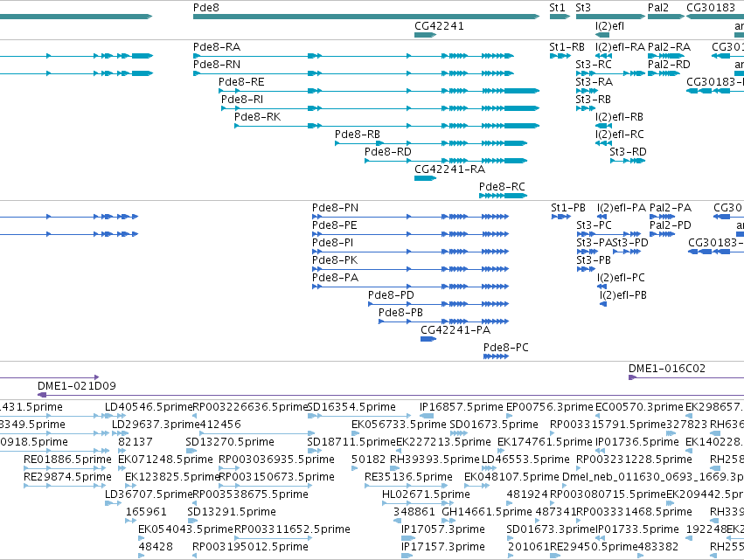Select the Pde8-RB transcript label
The width and height of the screenshot is (744, 560).
coord(358,135)
